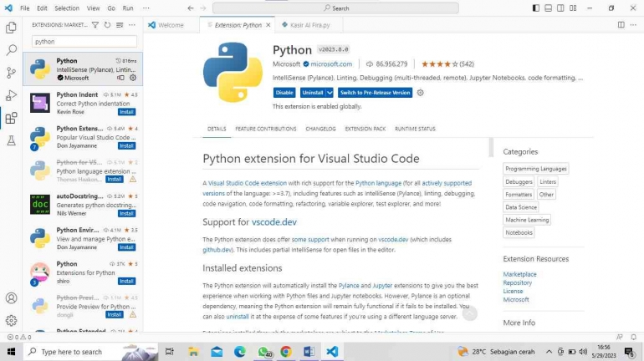Open the Manage gear icon in activity bar
Screen dimensions: 644x361
tap(11, 320)
